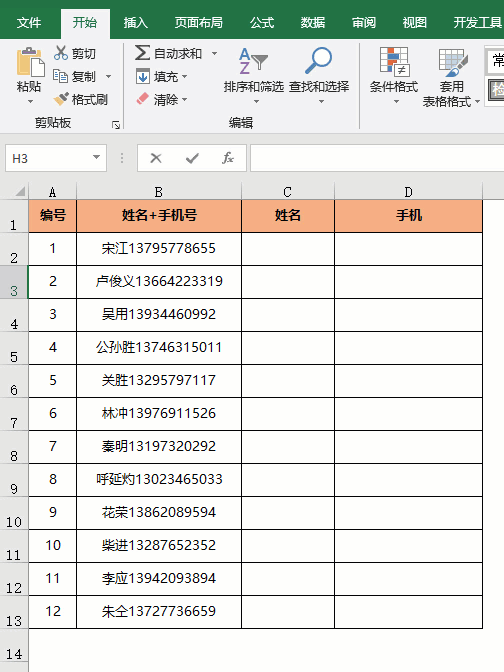Click header cell 姓名 in column C
504x672 pixels.
[288, 216]
